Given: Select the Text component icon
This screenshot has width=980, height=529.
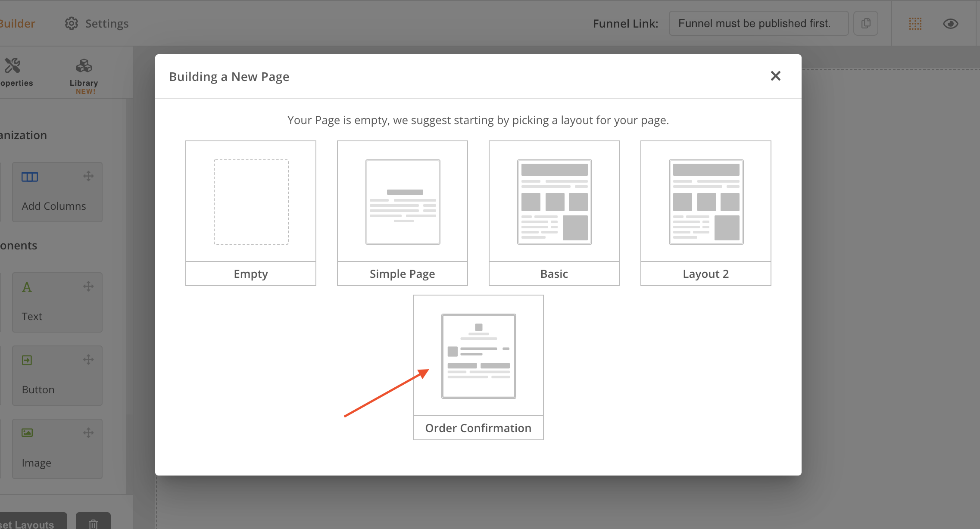Looking at the screenshot, I should point(27,287).
